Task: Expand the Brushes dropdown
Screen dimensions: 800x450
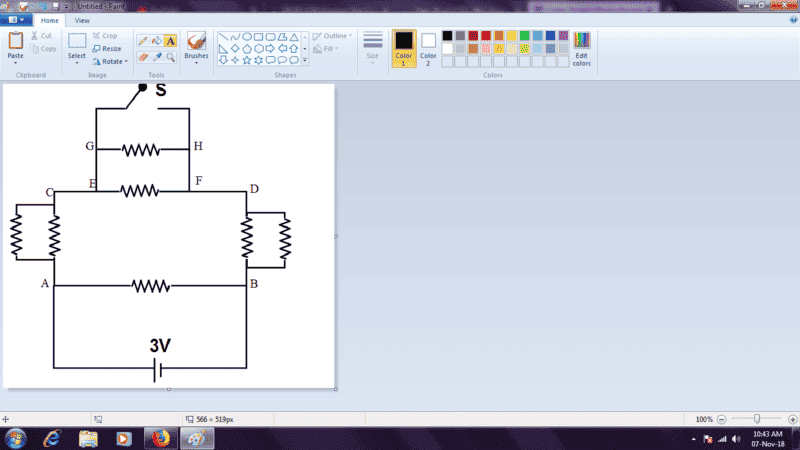Action: pyautogui.click(x=197, y=62)
